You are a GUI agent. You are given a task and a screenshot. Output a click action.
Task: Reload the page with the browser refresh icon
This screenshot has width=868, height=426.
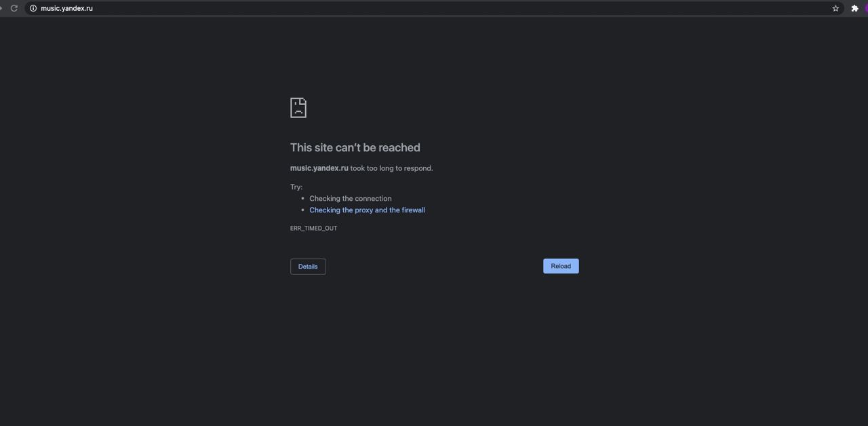[x=14, y=8]
